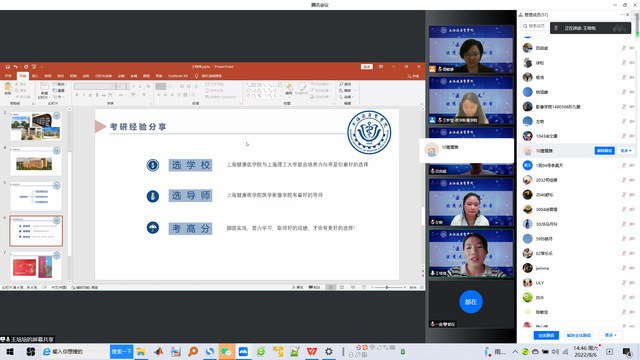
Task: Click the 全体静音 mute-all button
Action: [546, 335]
